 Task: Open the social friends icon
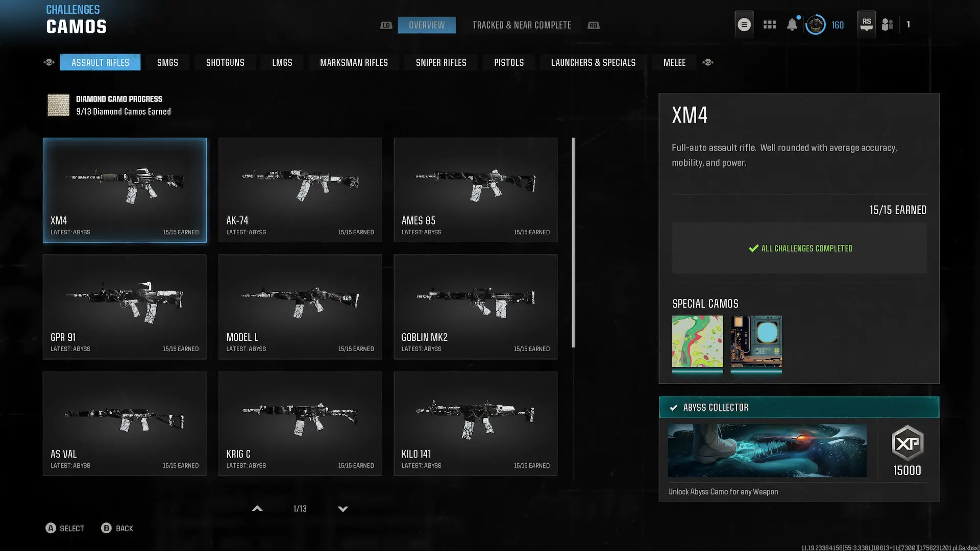[888, 24]
